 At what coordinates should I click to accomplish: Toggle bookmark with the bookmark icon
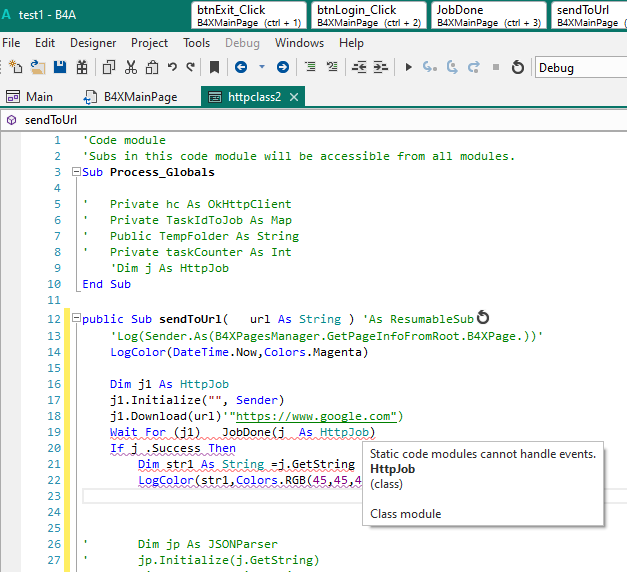coord(214,67)
